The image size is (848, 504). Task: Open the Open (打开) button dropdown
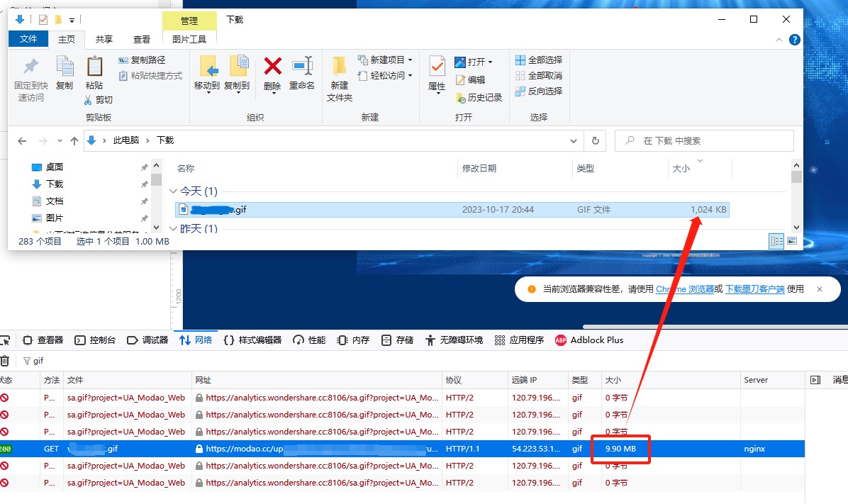(x=473, y=62)
